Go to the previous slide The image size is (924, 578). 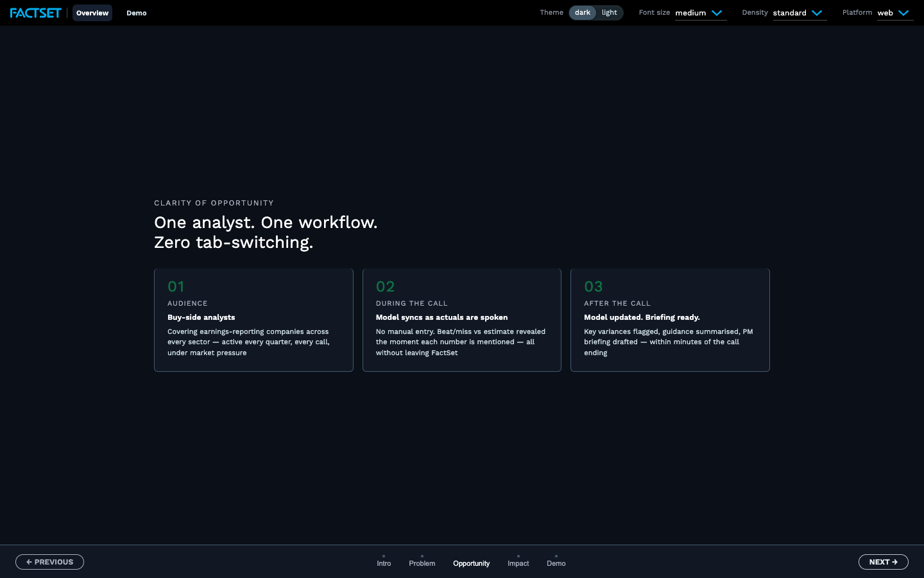(49, 562)
